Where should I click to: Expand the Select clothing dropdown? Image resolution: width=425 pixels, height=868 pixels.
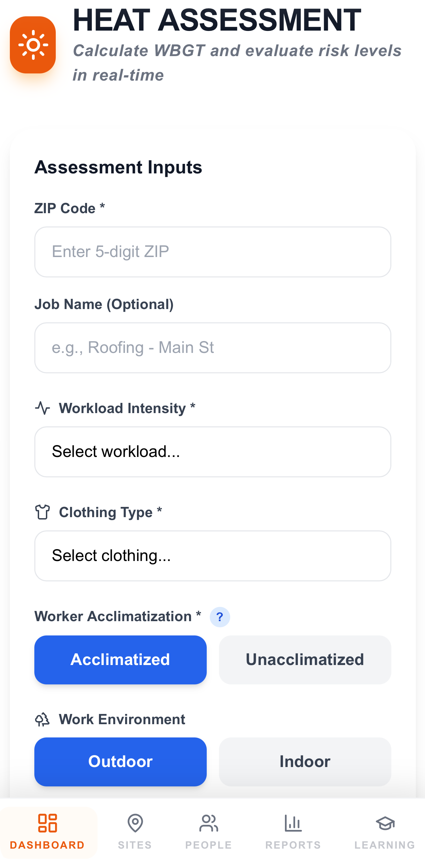(213, 556)
